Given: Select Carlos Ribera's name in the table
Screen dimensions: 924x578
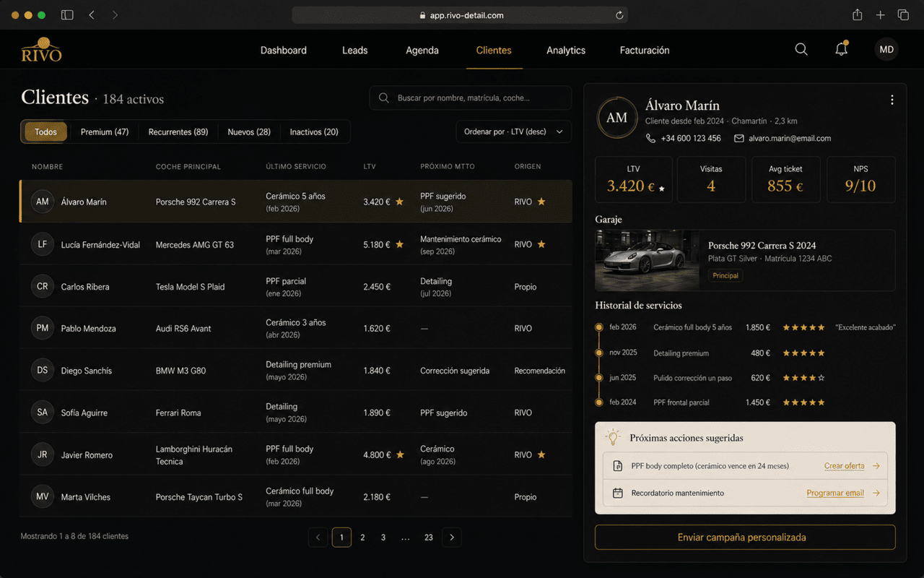Looking at the screenshot, I should point(85,287).
